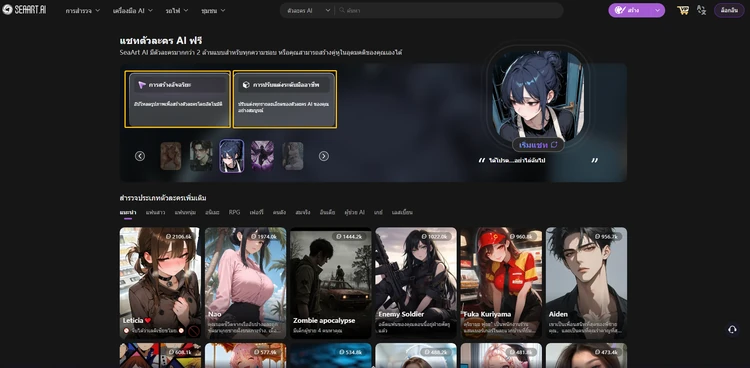This screenshot has width=750, height=368.
Task: Open the shopping cart icon
Action: point(683,10)
